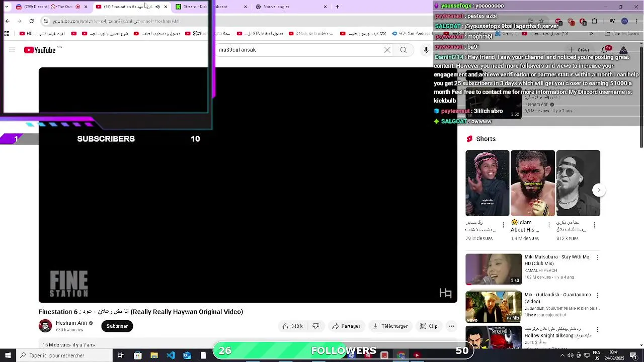Open the Hesham Afifi channel name

[71, 323]
